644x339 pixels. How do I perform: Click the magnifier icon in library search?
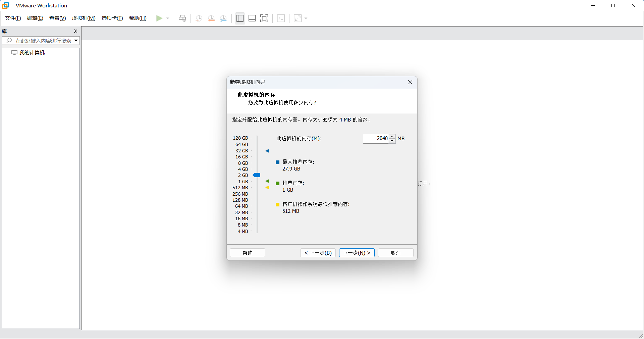click(x=9, y=41)
